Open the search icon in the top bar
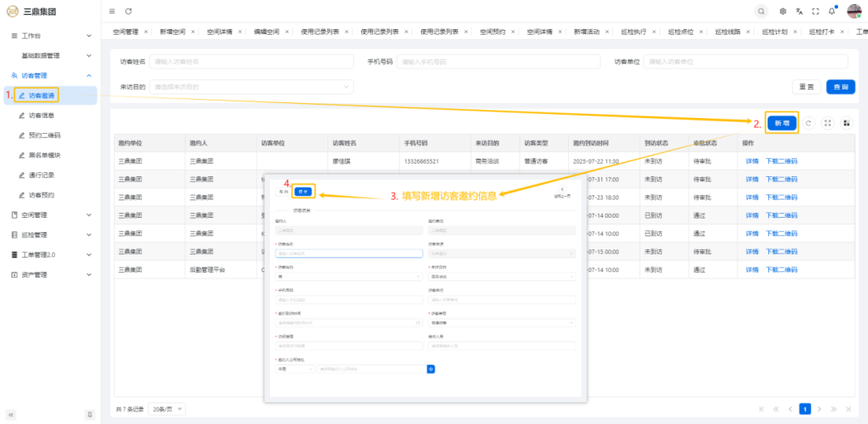This screenshot has width=868, height=424. click(x=761, y=11)
